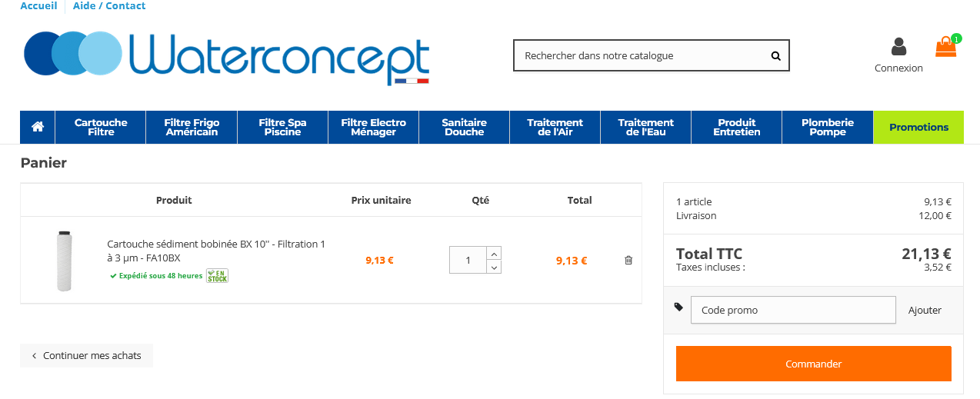The image size is (980, 399).
Task: Open the shopping cart bag icon
Action: coord(945,48)
